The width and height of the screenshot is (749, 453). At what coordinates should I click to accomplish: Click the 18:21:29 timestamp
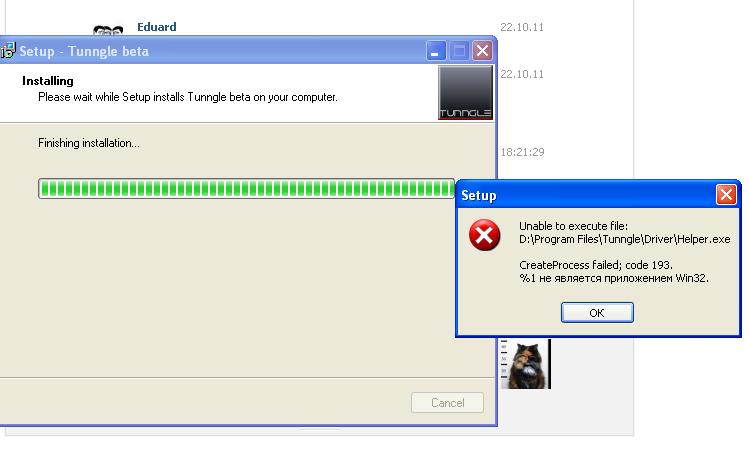(522, 152)
